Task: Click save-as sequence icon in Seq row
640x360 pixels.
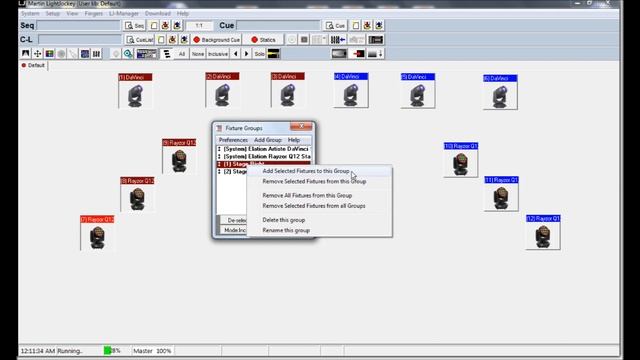Action: 177,26
